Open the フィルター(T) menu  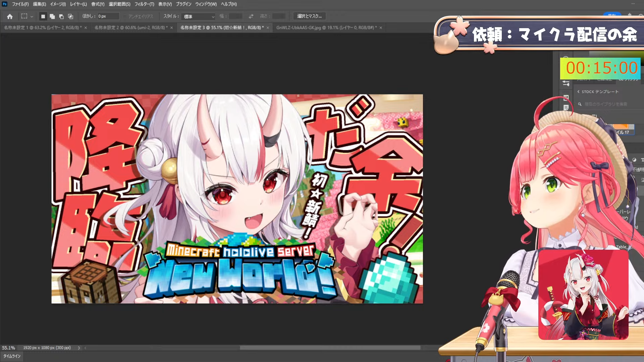point(144,4)
